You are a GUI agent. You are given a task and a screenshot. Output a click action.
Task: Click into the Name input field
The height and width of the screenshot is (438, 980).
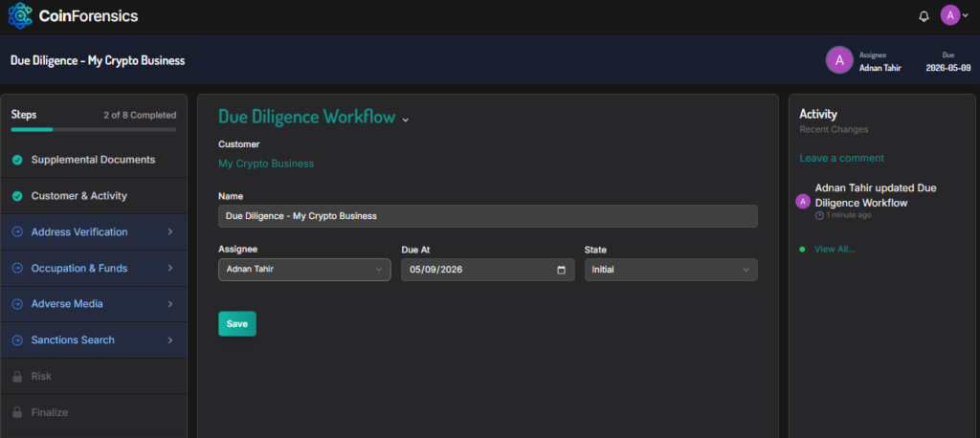[x=487, y=216]
